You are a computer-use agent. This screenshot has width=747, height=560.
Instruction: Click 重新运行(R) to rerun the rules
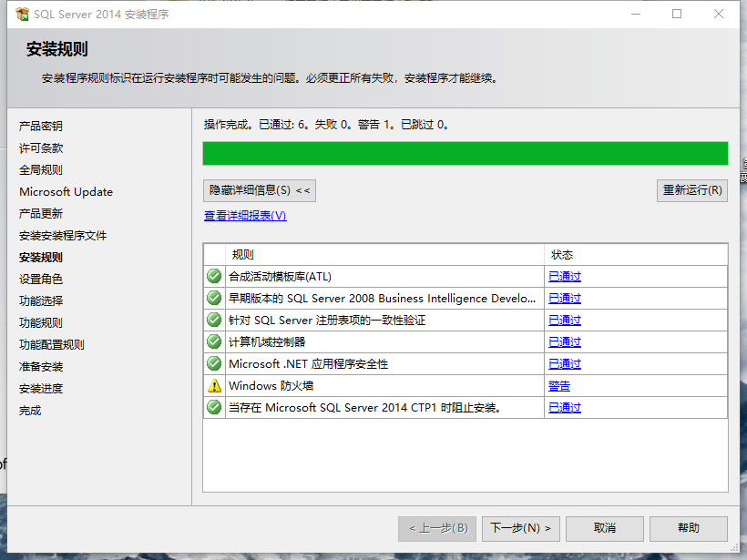pyautogui.click(x=692, y=190)
